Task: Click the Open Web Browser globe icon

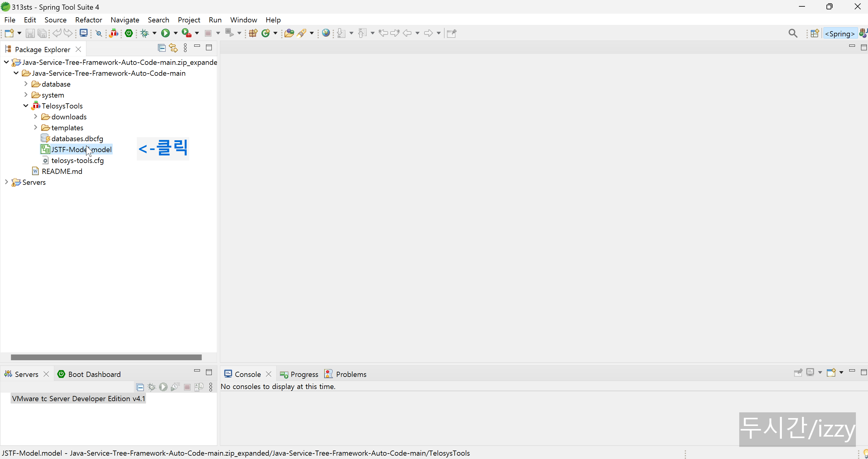Action: pyautogui.click(x=326, y=33)
